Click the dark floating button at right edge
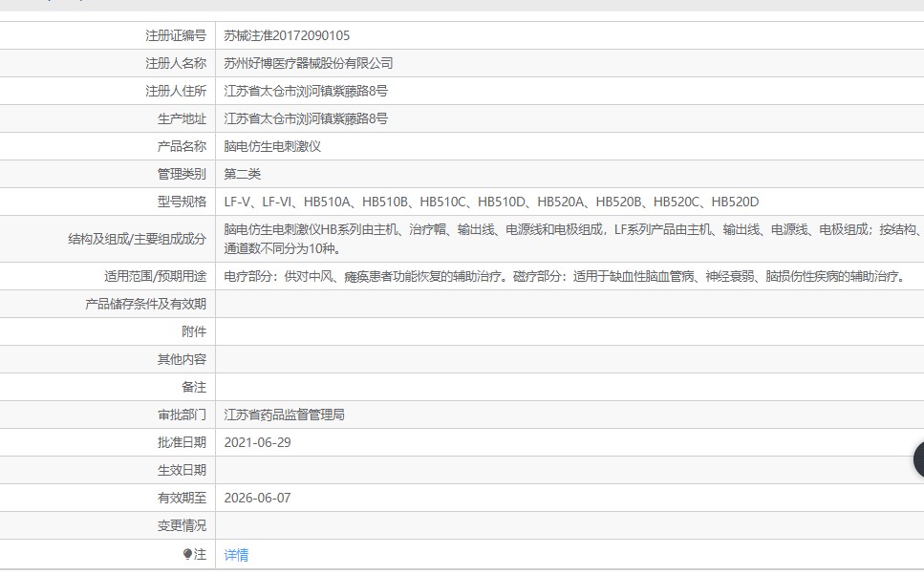The image size is (924, 575). [x=918, y=459]
